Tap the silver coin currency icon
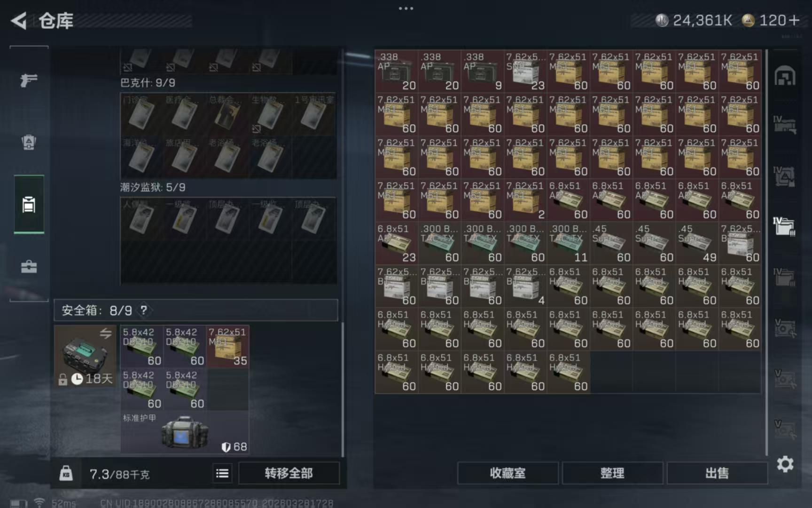The width and height of the screenshot is (812, 508). click(x=662, y=20)
